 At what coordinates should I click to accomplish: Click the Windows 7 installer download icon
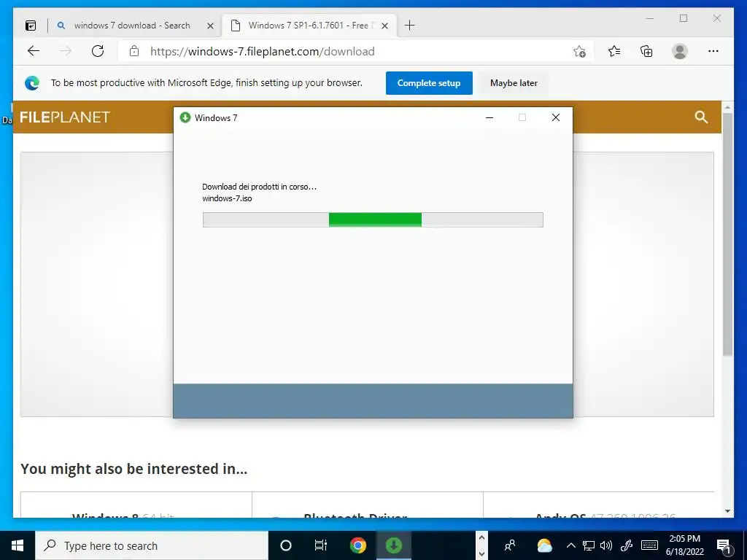[185, 117]
